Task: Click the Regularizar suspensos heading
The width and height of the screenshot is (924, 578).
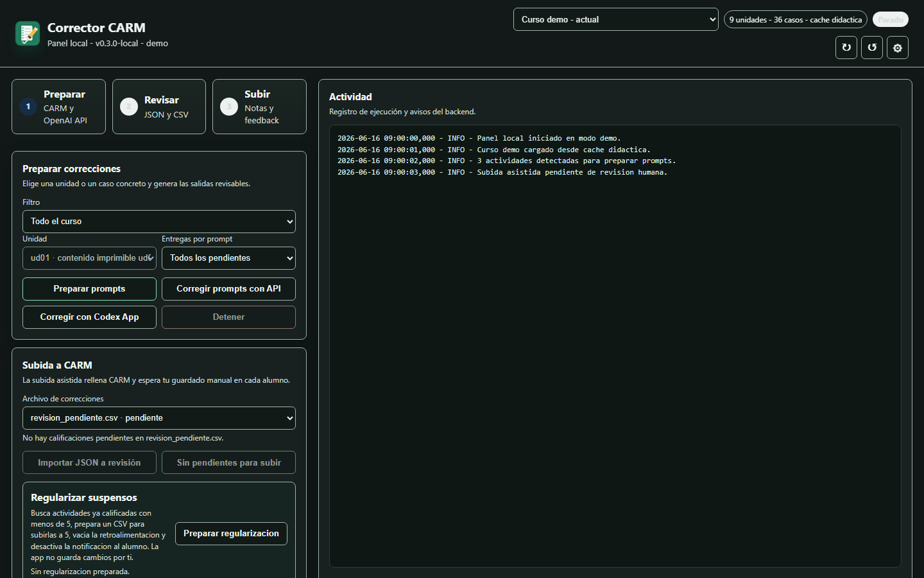Action: (84, 498)
